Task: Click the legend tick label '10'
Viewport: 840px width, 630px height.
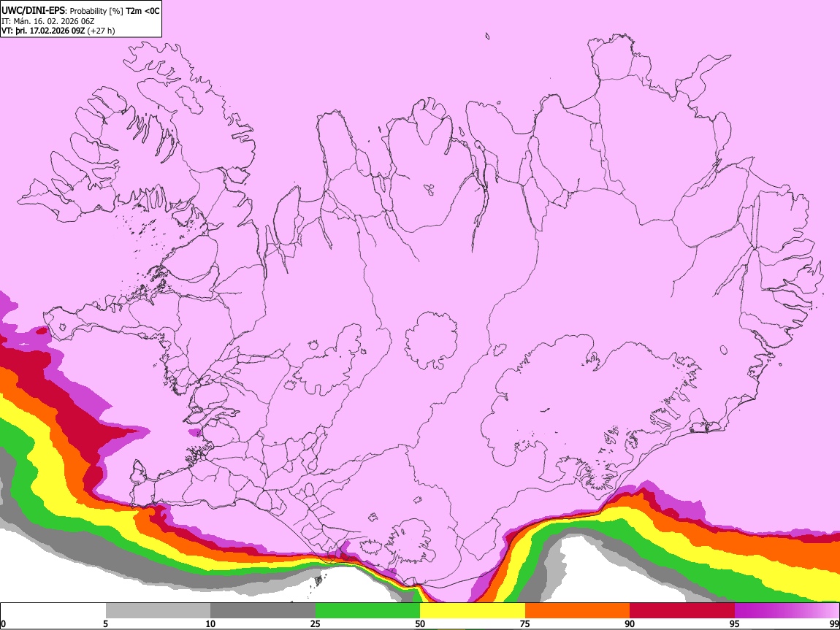Action: tap(210, 623)
